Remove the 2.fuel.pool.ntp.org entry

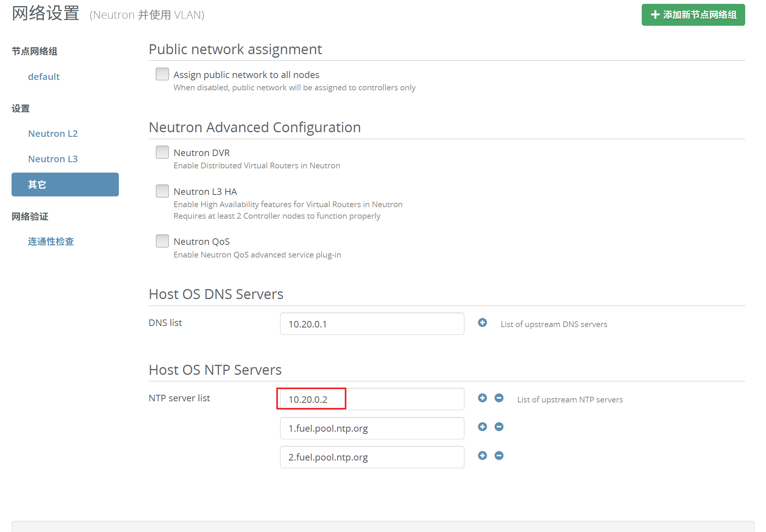pos(499,456)
